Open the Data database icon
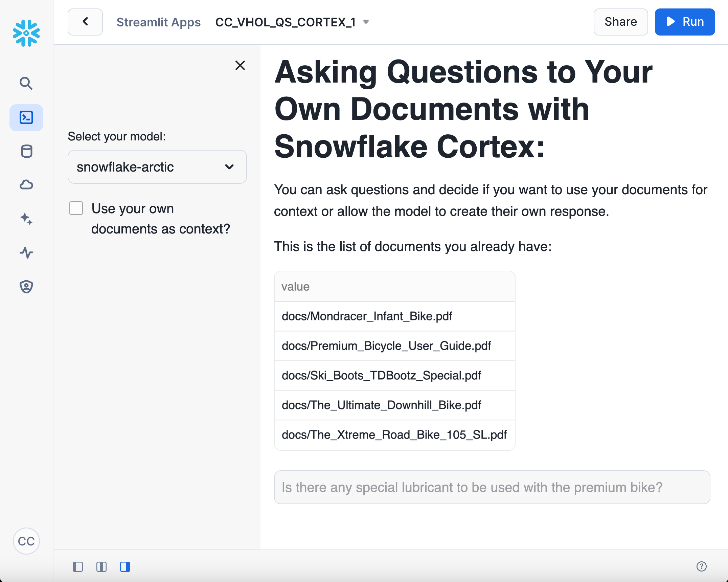728x582 pixels. pyautogui.click(x=26, y=151)
